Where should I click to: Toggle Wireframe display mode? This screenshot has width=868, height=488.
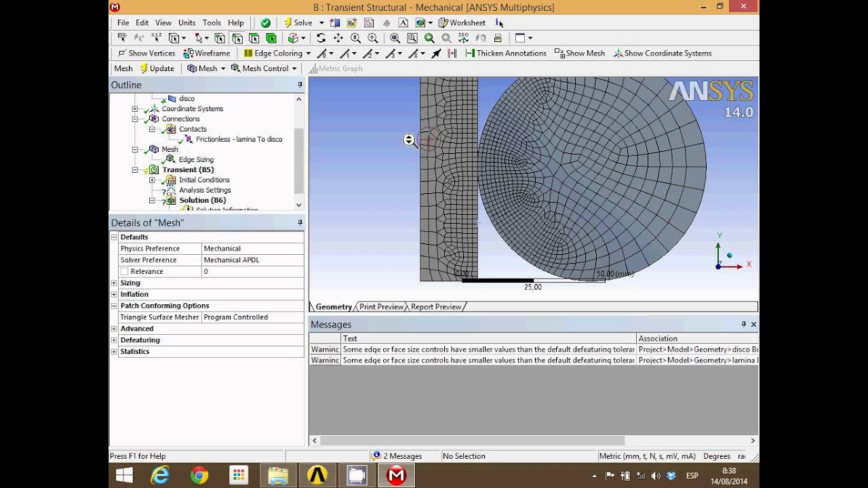pos(207,53)
